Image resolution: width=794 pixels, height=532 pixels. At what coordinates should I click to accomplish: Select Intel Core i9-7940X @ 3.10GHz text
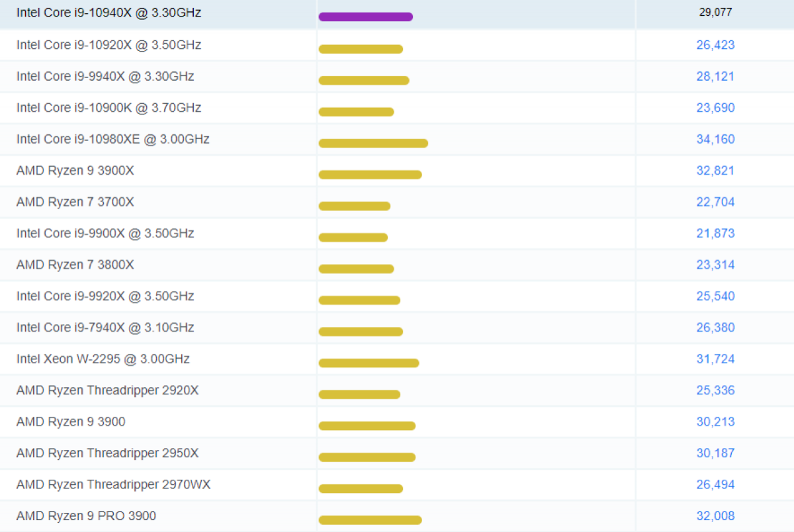tap(105, 328)
